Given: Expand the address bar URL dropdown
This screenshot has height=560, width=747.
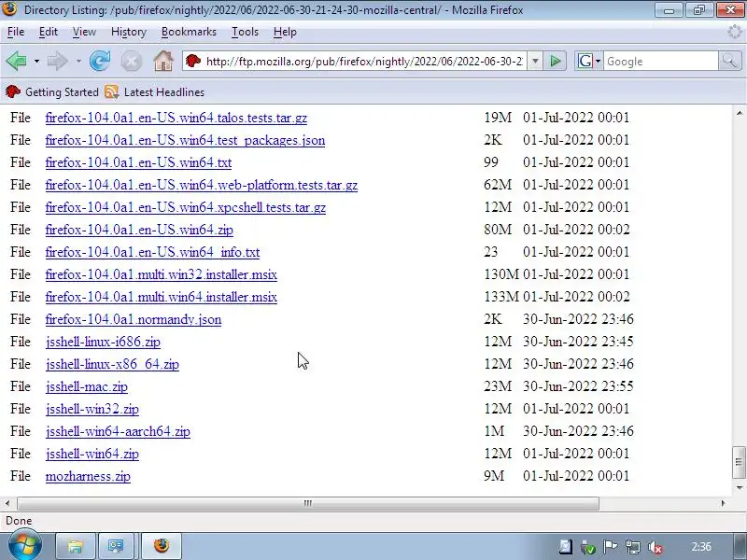Looking at the screenshot, I should (x=535, y=61).
